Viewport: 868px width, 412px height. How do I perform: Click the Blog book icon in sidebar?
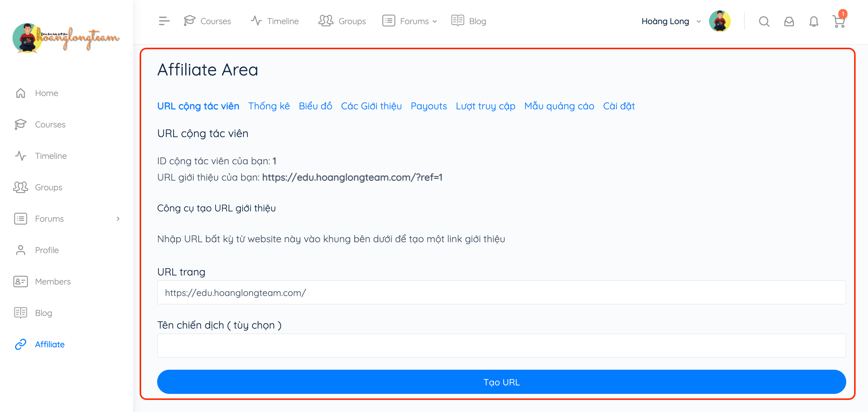(x=21, y=313)
